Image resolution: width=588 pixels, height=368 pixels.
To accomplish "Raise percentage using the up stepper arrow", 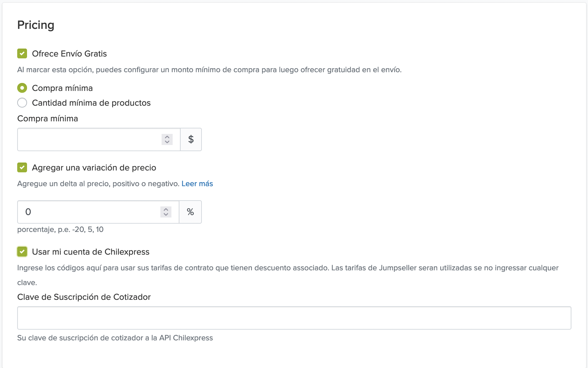I will click(166, 209).
